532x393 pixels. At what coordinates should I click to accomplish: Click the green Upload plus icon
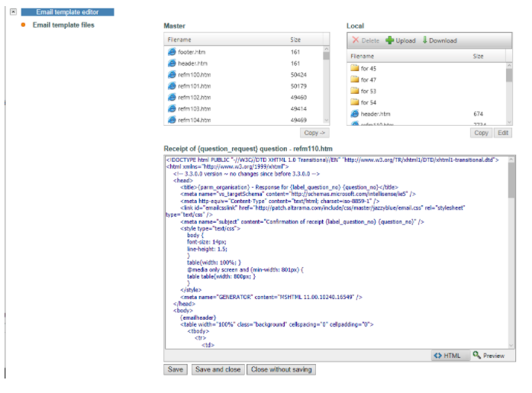(x=389, y=40)
